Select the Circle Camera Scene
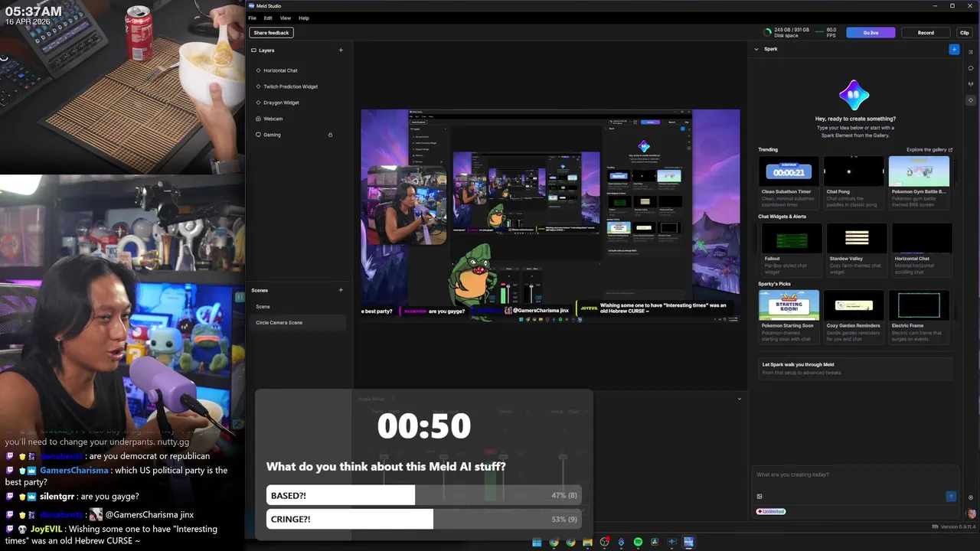 tap(299, 322)
